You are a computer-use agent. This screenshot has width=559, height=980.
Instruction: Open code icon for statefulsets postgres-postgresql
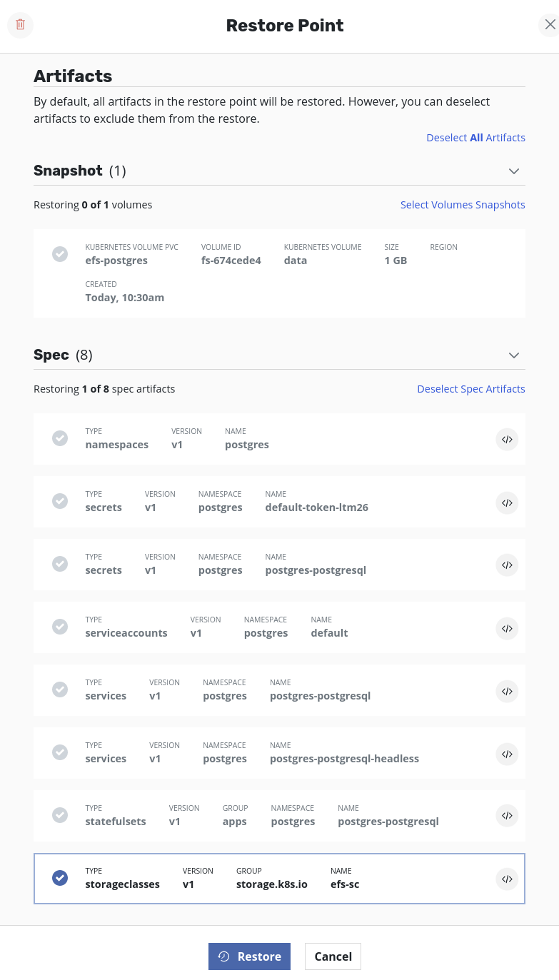click(507, 817)
